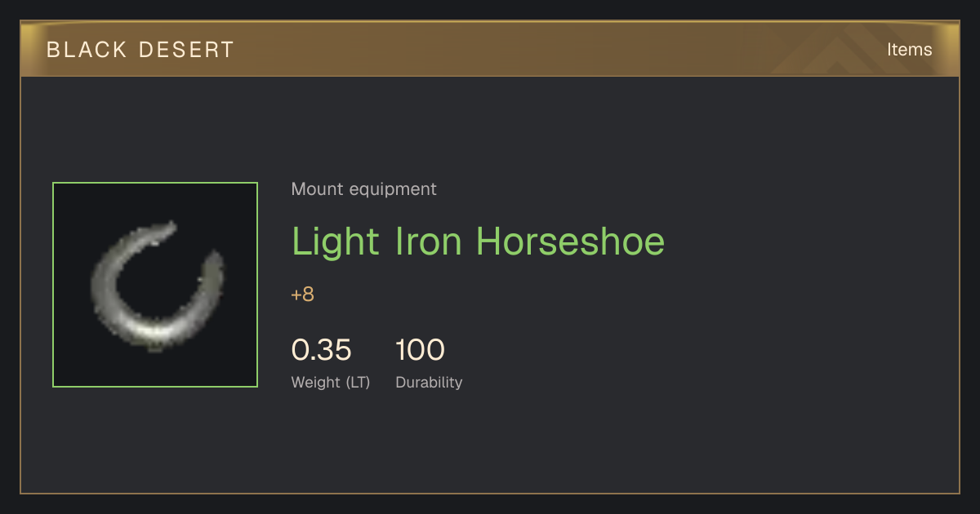
Task: Click the word "Iron" in item title
Action: [428, 241]
